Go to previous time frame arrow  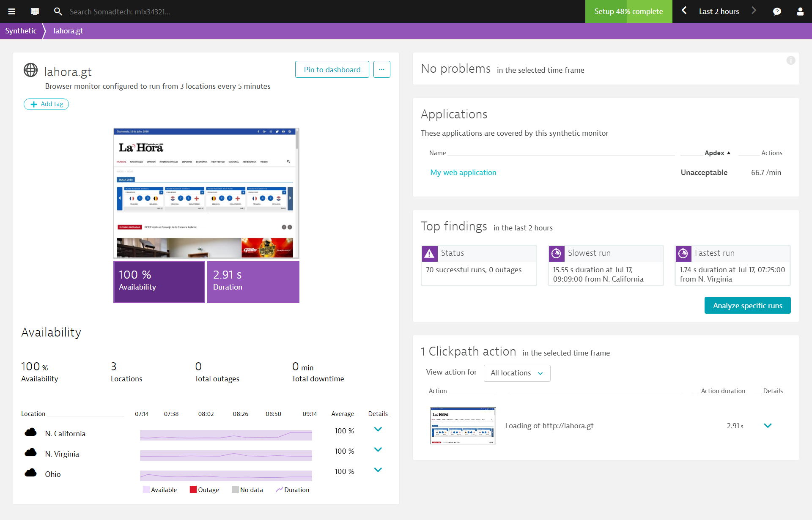[x=684, y=11]
